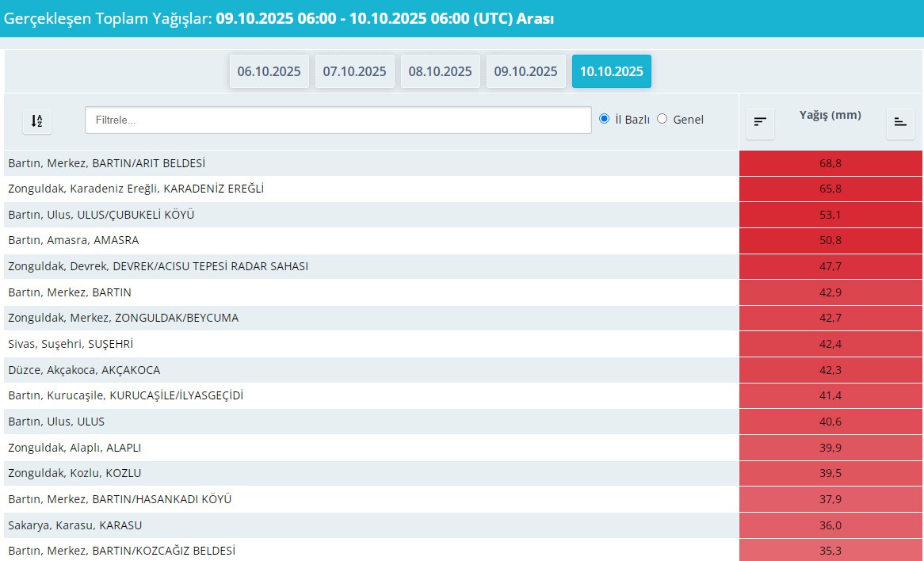Switch to the 06.10.2025 date tab

269,71
